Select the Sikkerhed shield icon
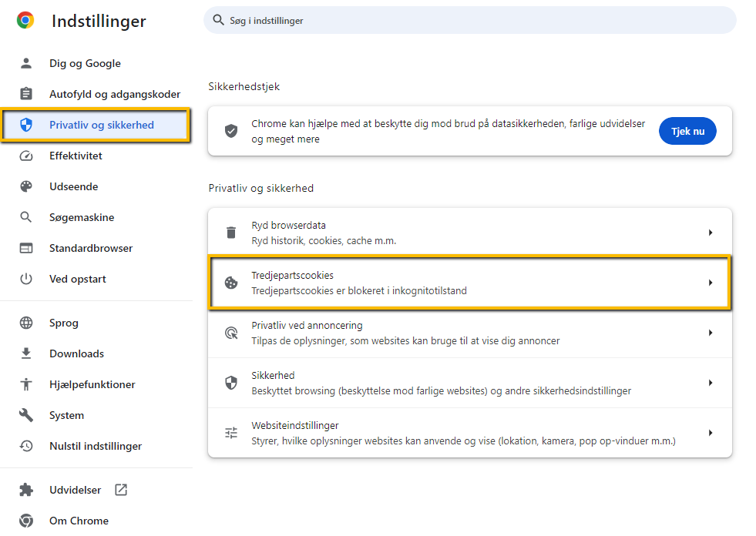This screenshot has height=536, width=756. coord(230,382)
